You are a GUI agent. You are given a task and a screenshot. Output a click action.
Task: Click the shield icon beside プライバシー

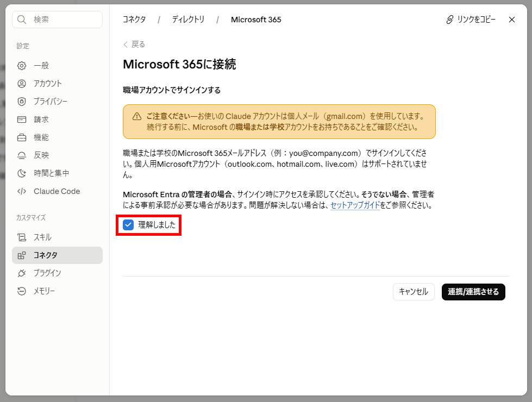click(22, 102)
